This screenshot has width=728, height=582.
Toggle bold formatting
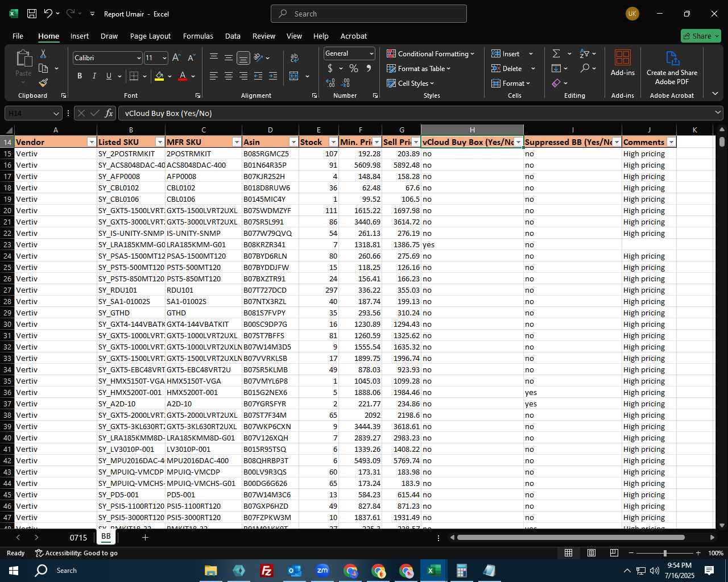click(x=80, y=76)
